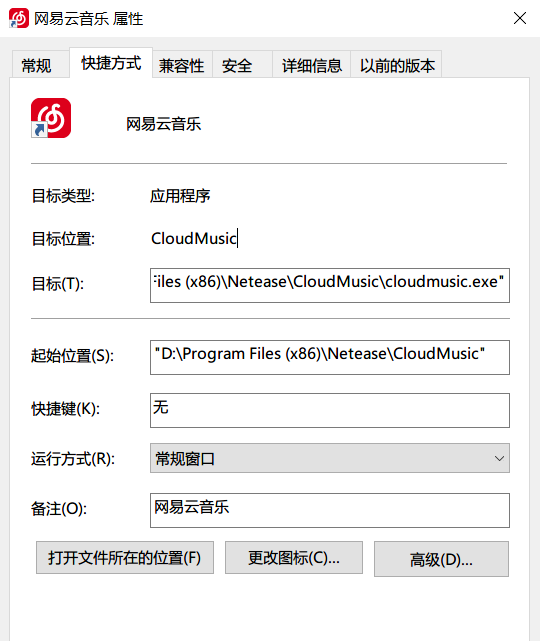Image resolution: width=540 pixels, height=641 pixels.
Task: Click the 起始位置(S) input field
Action: click(x=329, y=357)
